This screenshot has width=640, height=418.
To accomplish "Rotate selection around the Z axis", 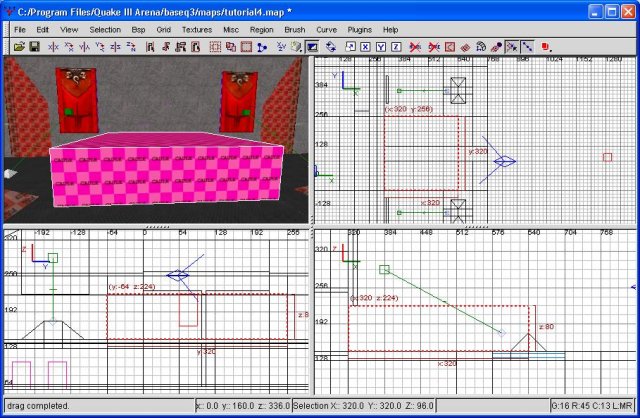I will 131,47.
